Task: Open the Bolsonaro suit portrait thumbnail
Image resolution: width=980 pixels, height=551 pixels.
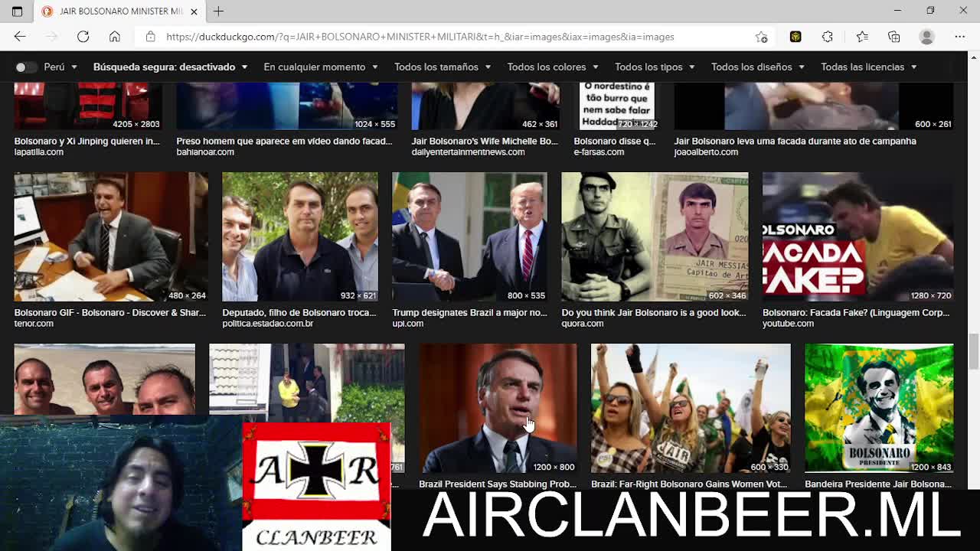Action: pos(498,408)
